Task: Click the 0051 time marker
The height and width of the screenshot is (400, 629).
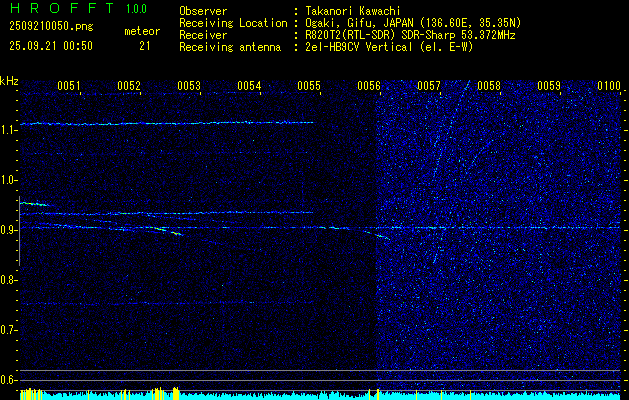Action: point(69,85)
